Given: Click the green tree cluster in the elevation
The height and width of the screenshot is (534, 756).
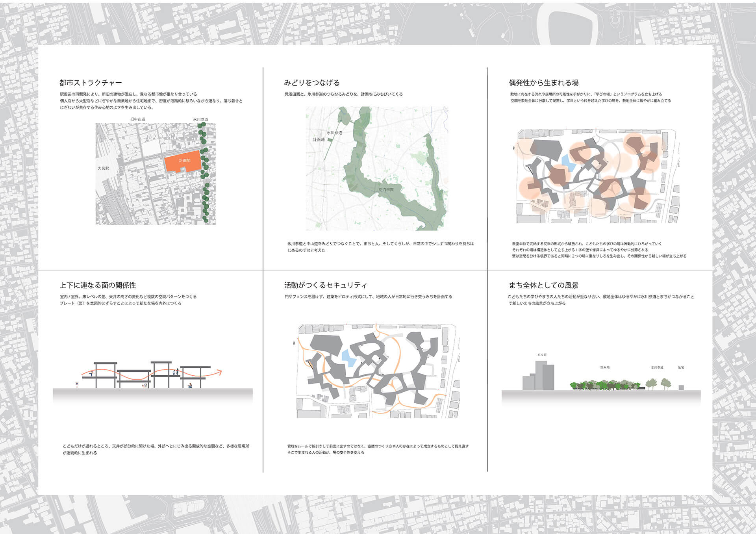Looking at the screenshot, I should point(604,385).
